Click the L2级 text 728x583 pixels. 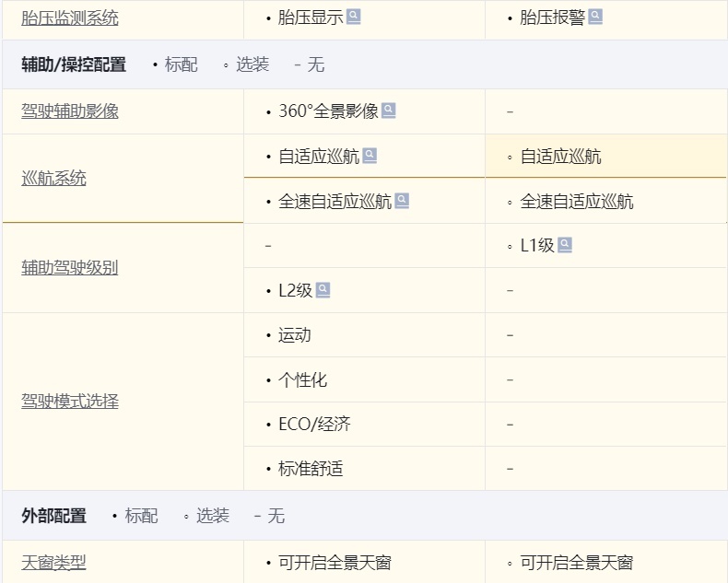[x=295, y=290]
